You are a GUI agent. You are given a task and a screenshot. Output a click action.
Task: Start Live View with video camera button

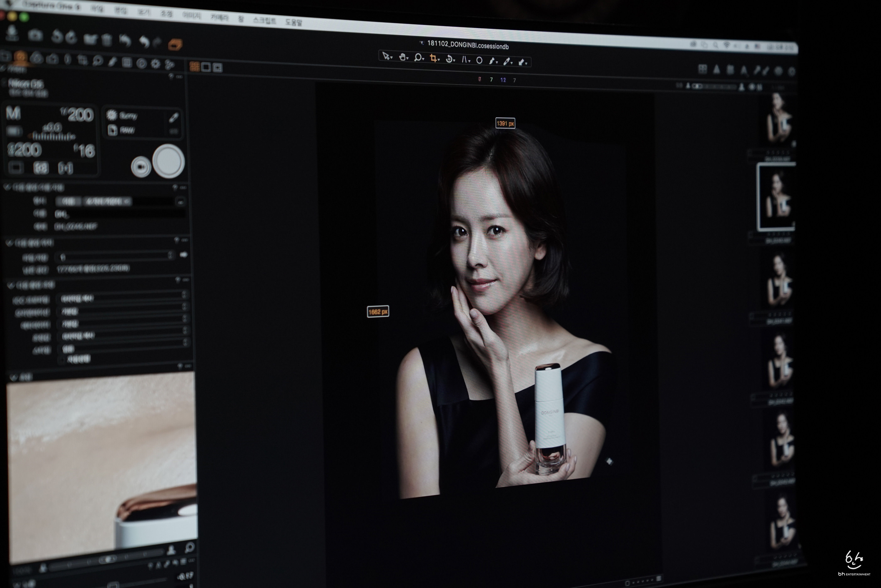[x=141, y=167]
